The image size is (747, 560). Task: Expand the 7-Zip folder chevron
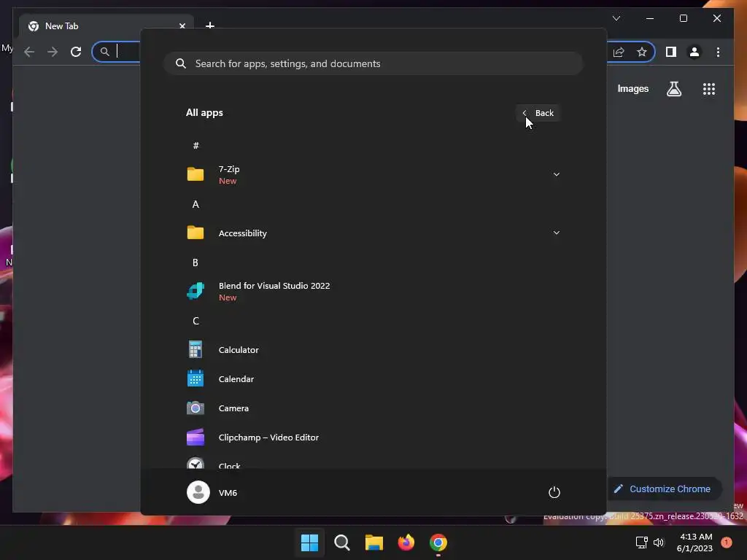tap(556, 174)
